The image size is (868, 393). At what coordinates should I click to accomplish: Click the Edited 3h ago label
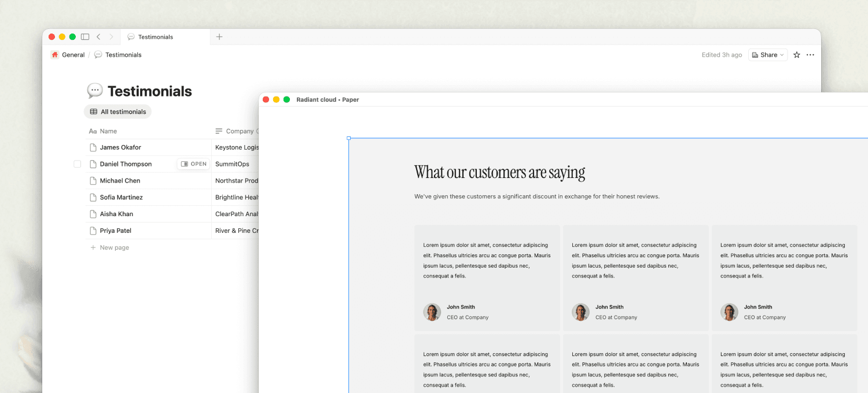point(722,55)
